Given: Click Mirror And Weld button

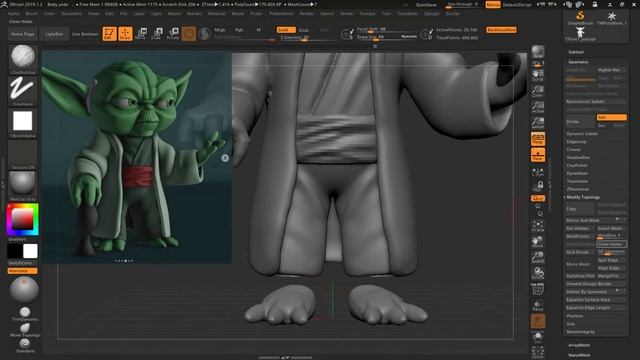Looking at the screenshot, I should click(x=596, y=220).
